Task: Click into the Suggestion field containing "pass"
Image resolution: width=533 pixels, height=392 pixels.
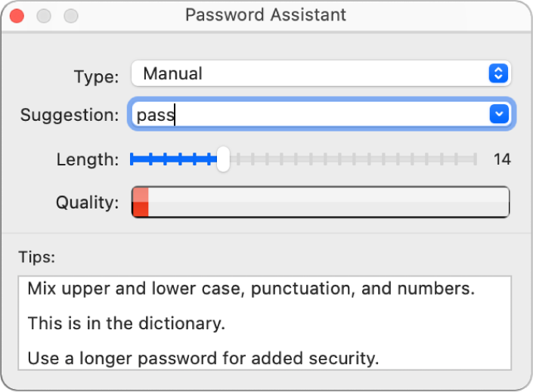Action: (302, 114)
